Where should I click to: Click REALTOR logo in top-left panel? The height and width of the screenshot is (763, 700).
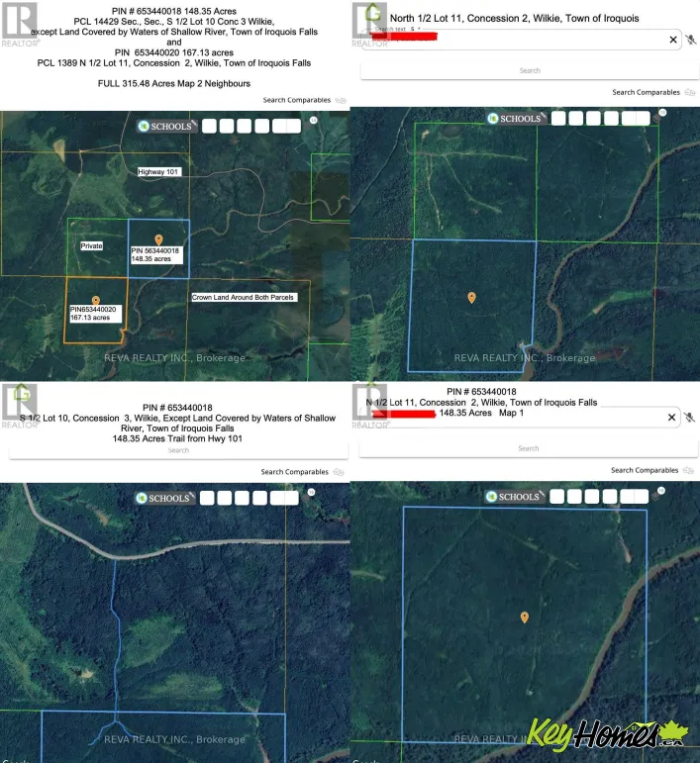tap(20, 25)
